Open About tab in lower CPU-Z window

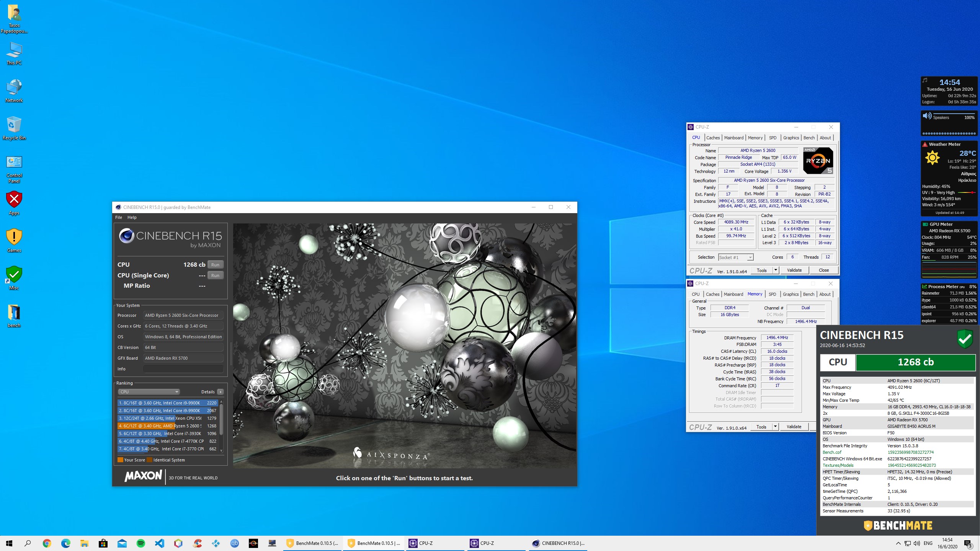[x=825, y=294]
